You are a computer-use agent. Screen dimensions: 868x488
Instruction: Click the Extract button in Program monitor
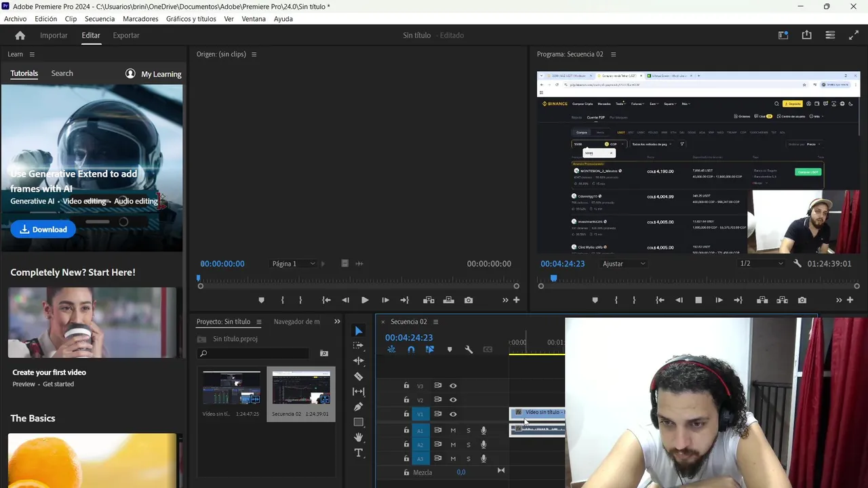pyautogui.click(x=782, y=300)
